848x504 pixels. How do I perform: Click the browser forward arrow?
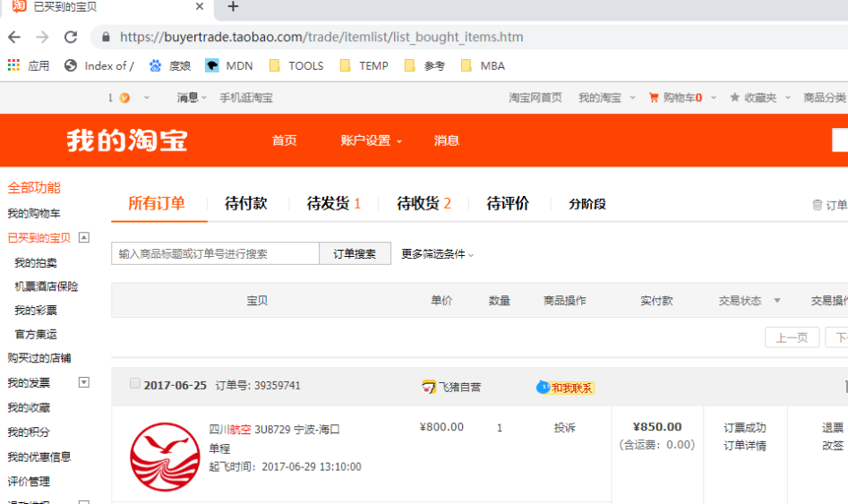click(42, 37)
